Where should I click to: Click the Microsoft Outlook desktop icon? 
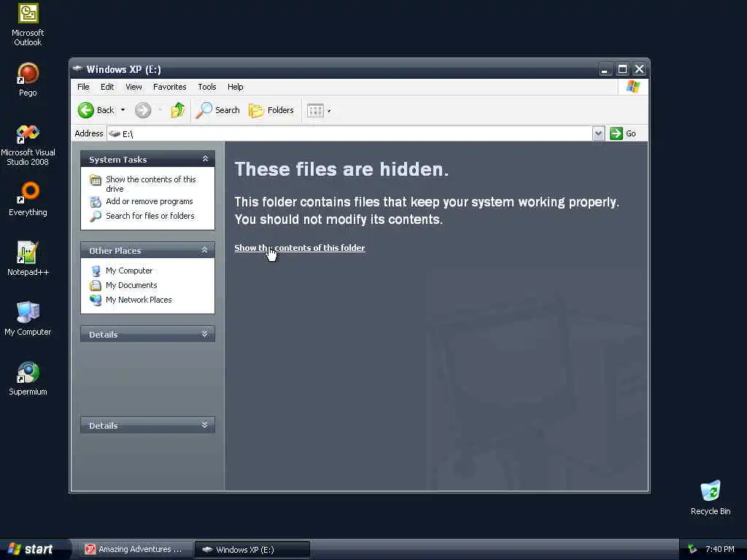tap(28, 25)
